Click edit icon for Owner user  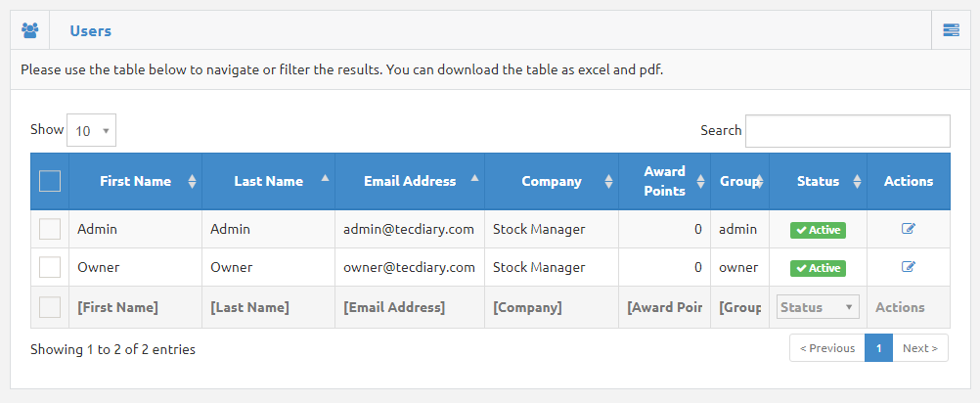coord(909,267)
